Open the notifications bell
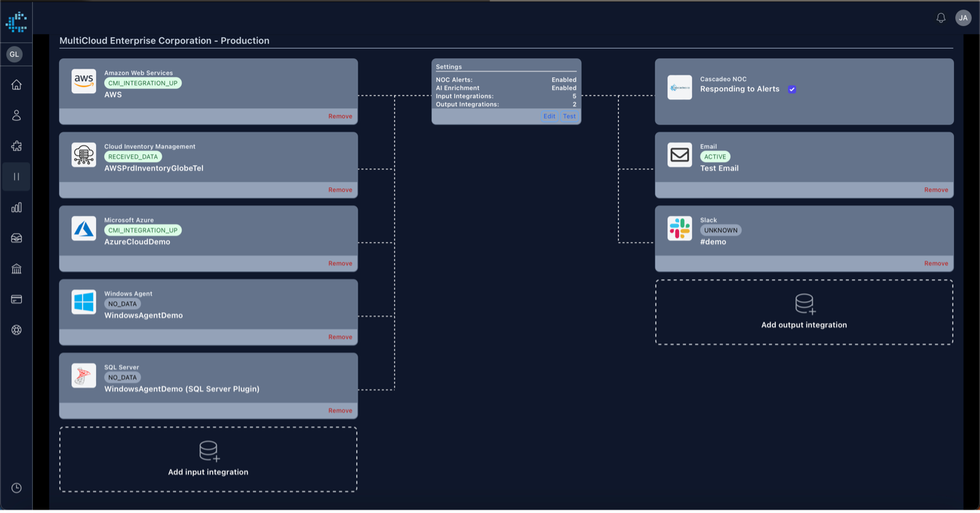Screen dimensions: 980x513 tap(941, 18)
